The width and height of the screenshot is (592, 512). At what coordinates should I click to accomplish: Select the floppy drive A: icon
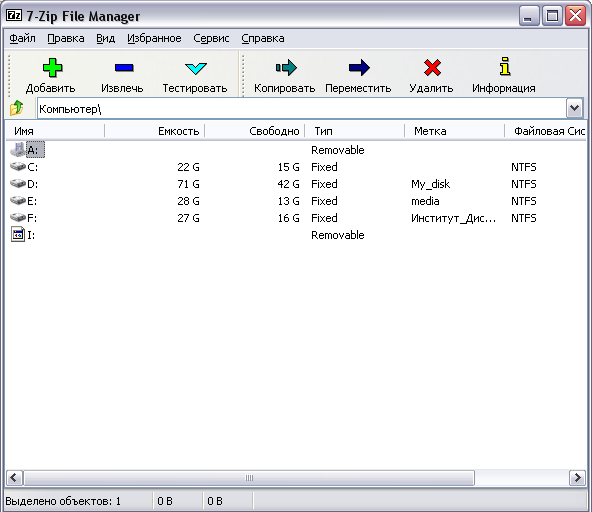[x=17, y=150]
